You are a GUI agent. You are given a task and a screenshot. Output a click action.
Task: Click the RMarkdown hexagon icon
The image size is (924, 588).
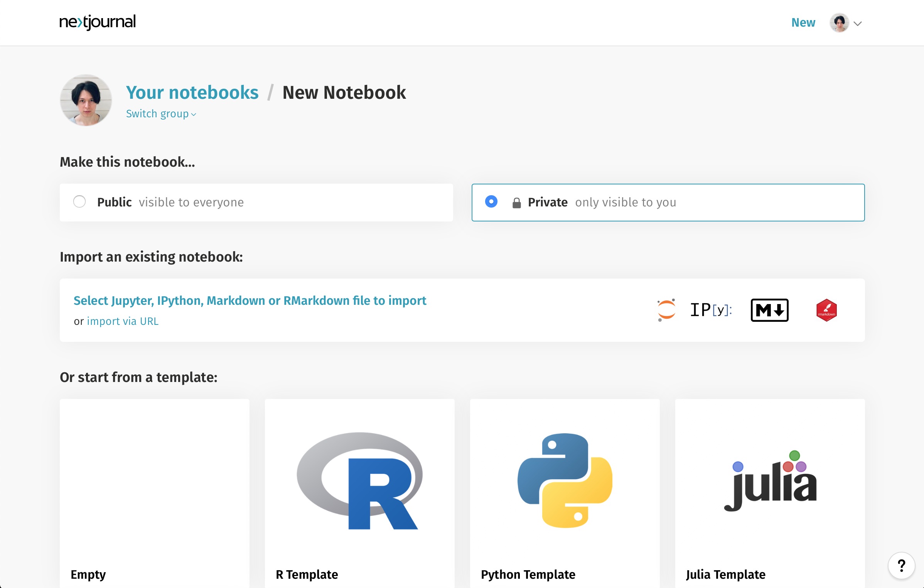tap(826, 310)
